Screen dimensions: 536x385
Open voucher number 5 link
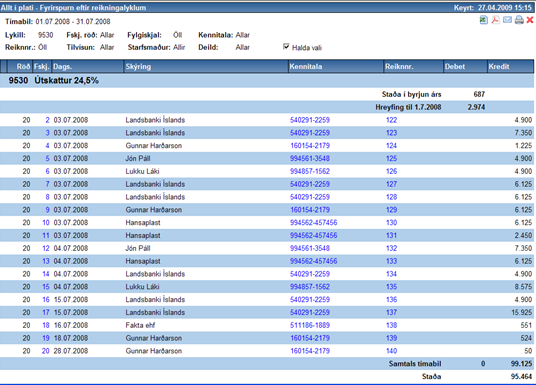pos(47,158)
